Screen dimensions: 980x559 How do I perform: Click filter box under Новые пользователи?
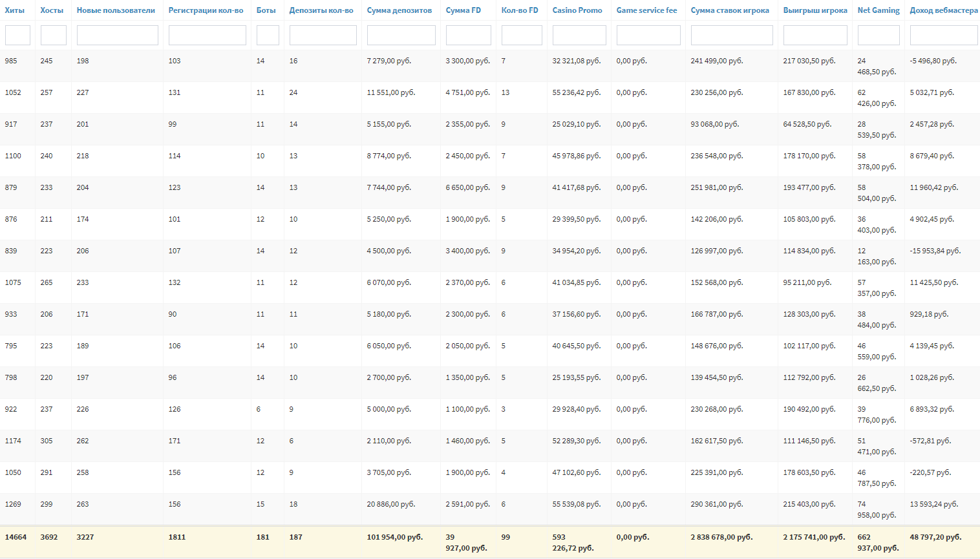pos(117,35)
